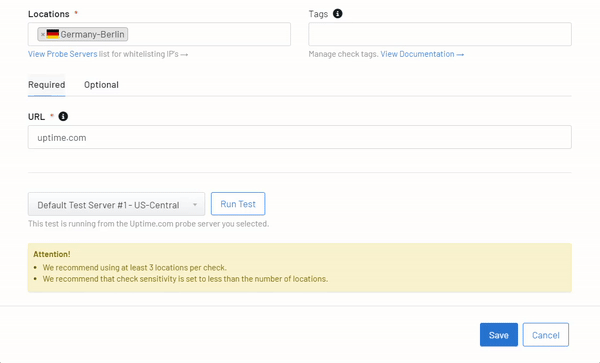Click the Tags info icon
Image resolution: width=600 pixels, height=363 pixels.
(x=338, y=14)
